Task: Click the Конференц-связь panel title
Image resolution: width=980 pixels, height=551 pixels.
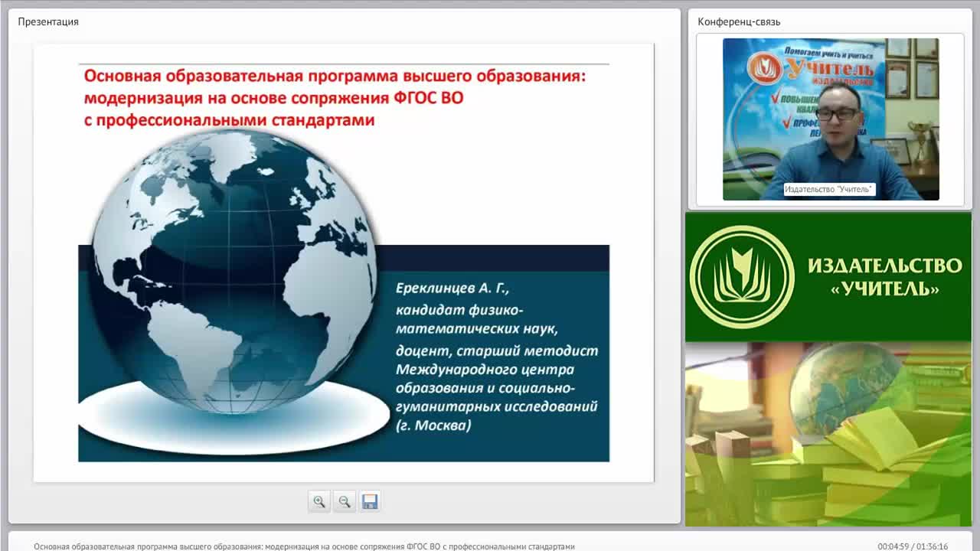Action: 739,21
